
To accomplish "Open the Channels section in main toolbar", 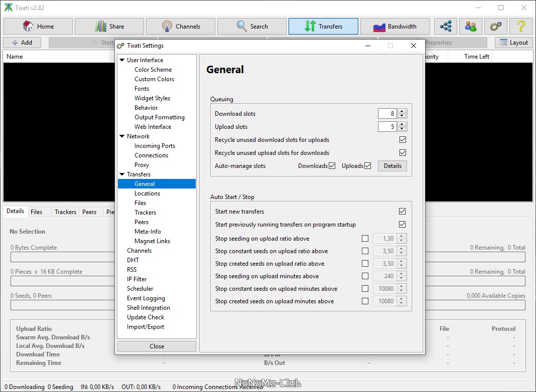I will (181, 26).
